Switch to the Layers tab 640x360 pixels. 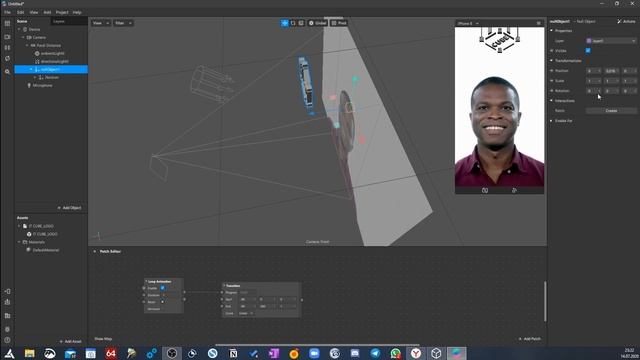pyautogui.click(x=59, y=21)
